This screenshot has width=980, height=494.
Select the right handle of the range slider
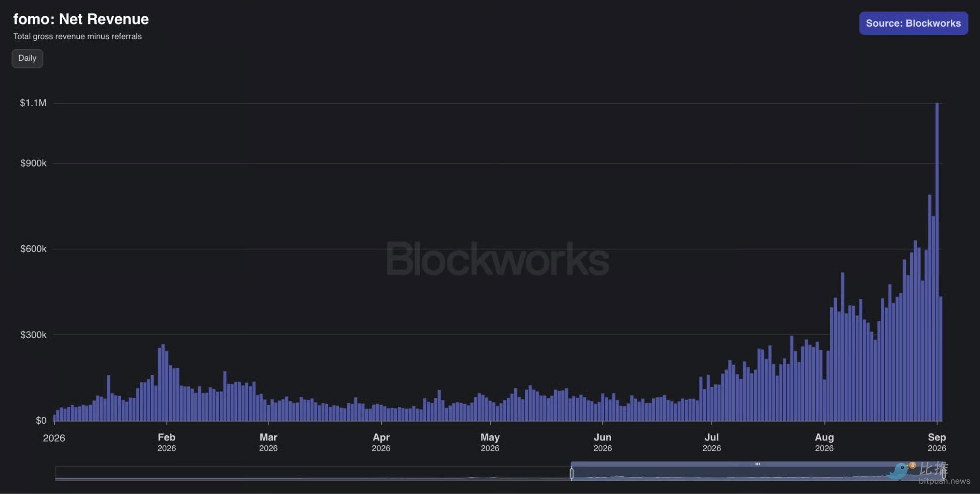(944, 473)
